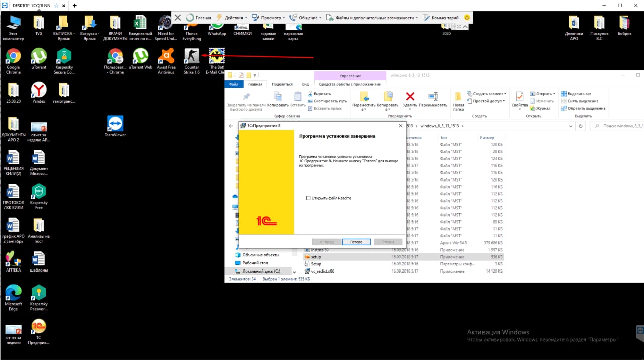Click the Свойства (Properties) ribbon icon
The width and height of the screenshot is (644, 360).
(x=519, y=97)
